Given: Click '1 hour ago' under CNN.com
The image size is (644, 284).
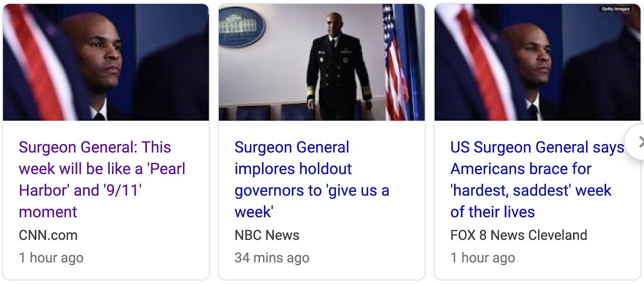Looking at the screenshot, I should click(x=51, y=258).
